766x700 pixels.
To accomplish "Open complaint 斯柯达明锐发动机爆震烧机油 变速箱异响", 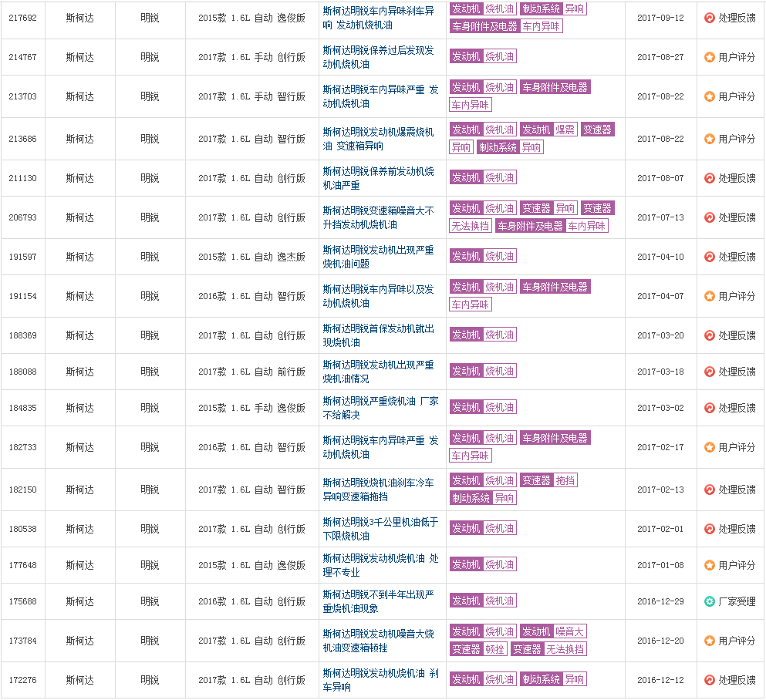I will (378, 139).
